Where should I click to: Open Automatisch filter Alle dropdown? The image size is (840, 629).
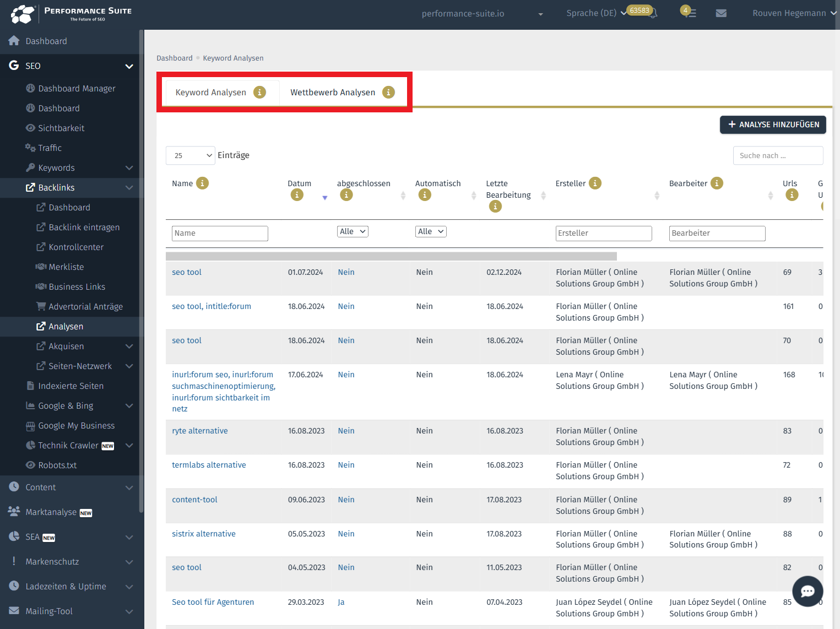click(x=431, y=232)
